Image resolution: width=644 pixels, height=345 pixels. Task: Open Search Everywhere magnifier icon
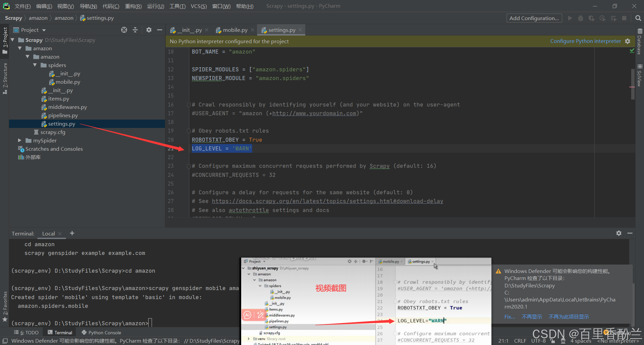(638, 18)
